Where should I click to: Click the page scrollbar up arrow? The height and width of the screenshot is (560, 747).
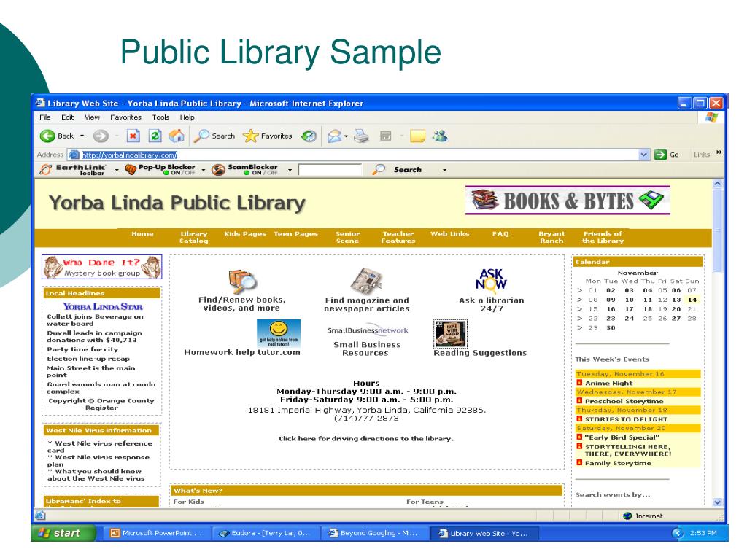(x=718, y=183)
